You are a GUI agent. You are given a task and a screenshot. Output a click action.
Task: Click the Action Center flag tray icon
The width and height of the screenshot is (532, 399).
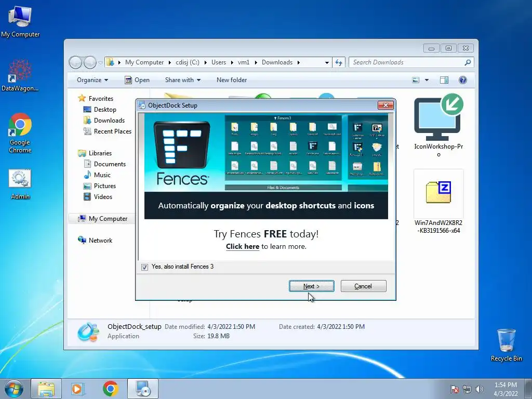point(454,389)
